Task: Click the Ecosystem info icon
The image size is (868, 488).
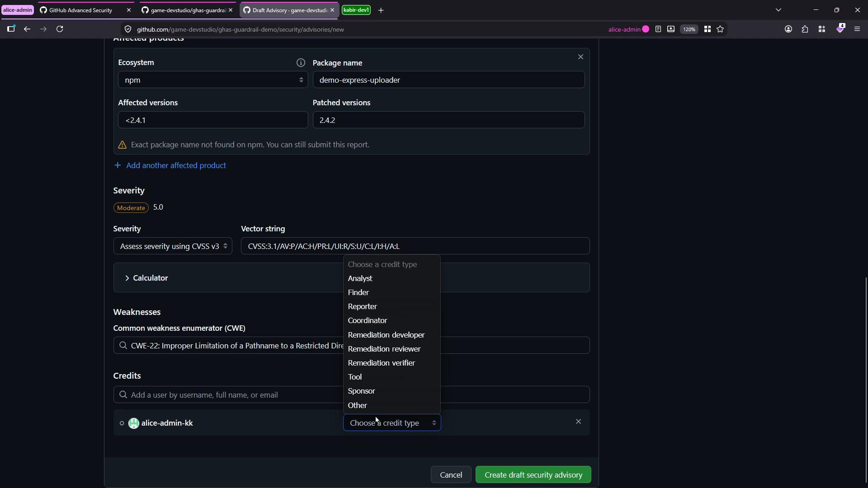Action: tap(301, 63)
